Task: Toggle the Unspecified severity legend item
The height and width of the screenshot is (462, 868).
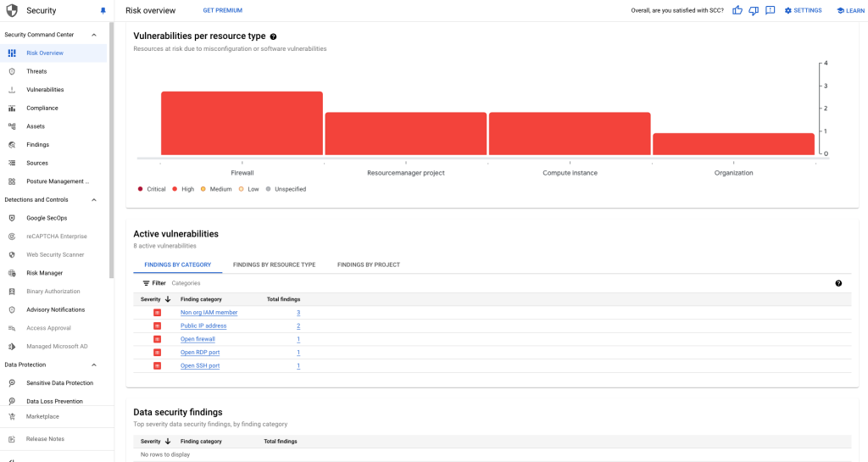Action: [286, 189]
